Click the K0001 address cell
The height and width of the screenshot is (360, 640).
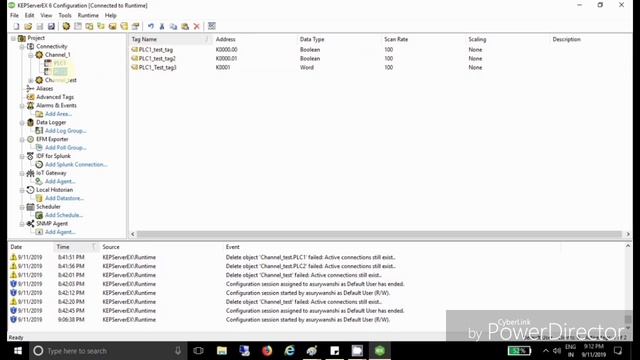[223, 67]
